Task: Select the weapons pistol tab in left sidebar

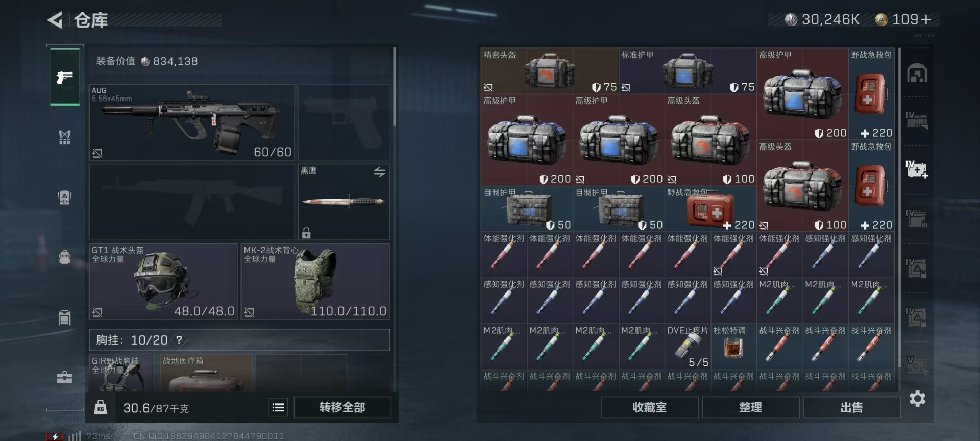Action: (x=64, y=78)
